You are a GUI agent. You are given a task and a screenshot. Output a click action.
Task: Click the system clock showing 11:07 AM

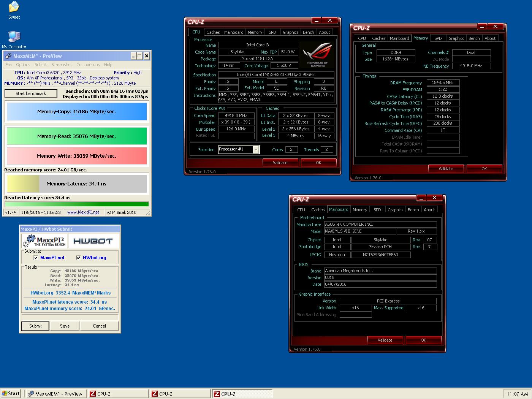click(x=517, y=394)
